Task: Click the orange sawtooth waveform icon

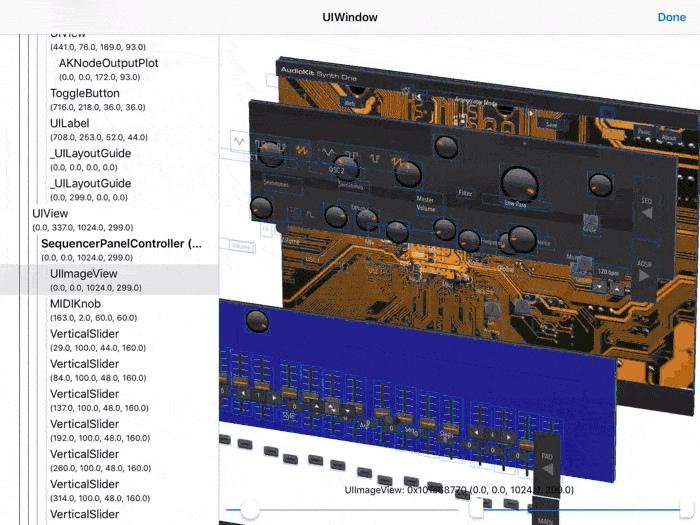Action: [x=302, y=150]
